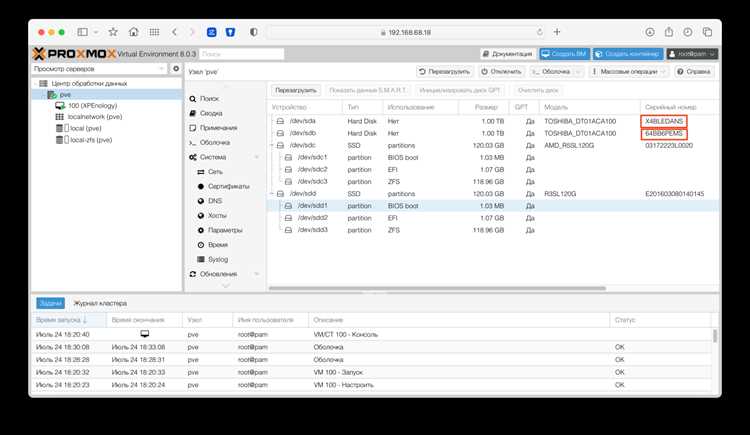The height and width of the screenshot is (435, 750).
Task: Click the Proxmox logo in the header
Action: click(x=74, y=54)
